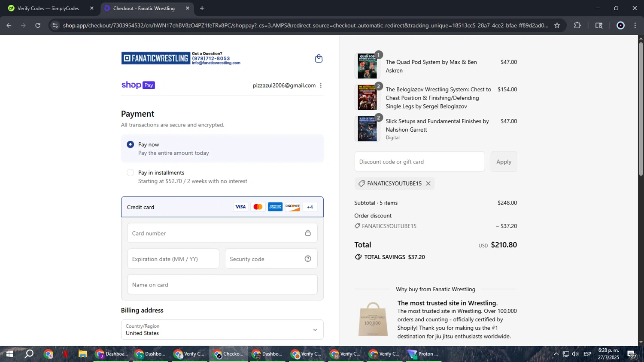Select the Pay now radio option
This screenshot has height=362, width=644.
130,145
